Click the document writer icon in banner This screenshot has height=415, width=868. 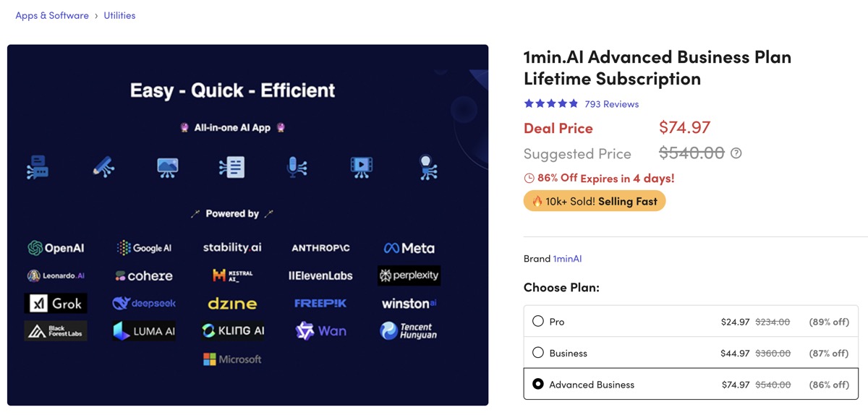click(x=232, y=167)
